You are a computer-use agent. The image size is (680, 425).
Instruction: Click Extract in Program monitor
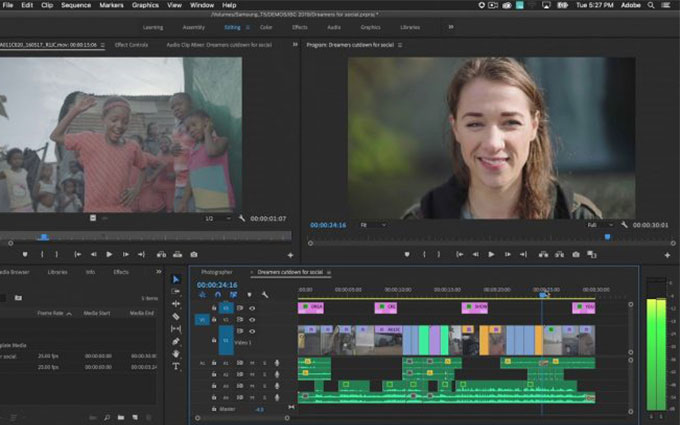tap(559, 255)
